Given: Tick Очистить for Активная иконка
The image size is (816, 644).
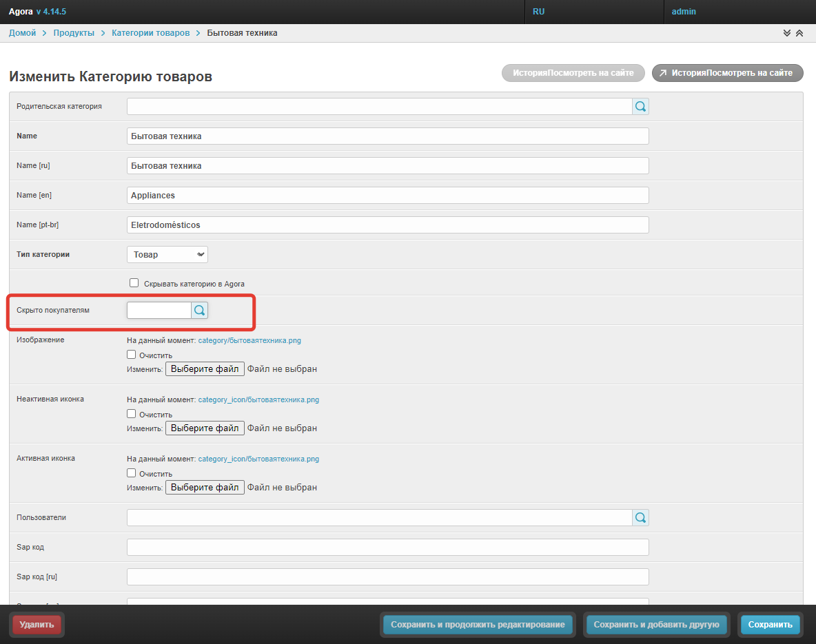Looking at the screenshot, I should pos(132,473).
